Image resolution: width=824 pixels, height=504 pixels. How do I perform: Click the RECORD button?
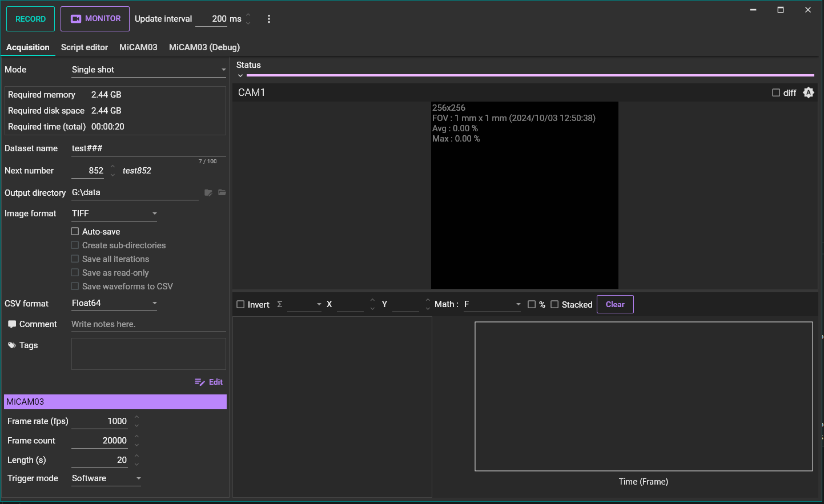click(31, 19)
